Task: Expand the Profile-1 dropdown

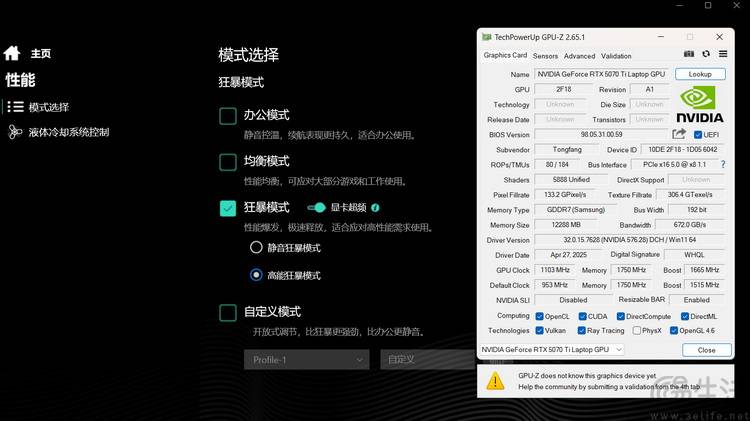Action: pyautogui.click(x=307, y=360)
